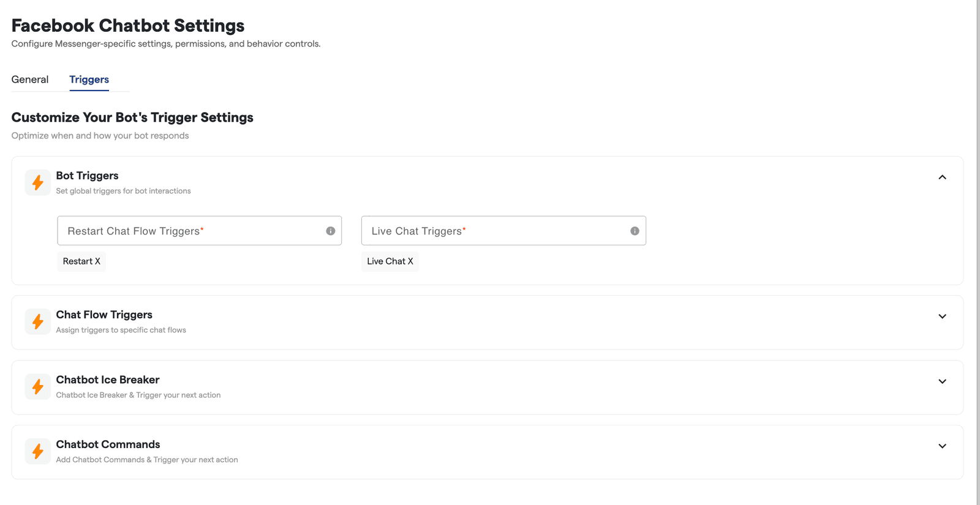Screen dimensions: 980x505
Task: Click the Chat Flow Triggers lightning icon
Action: [x=38, y=321]
